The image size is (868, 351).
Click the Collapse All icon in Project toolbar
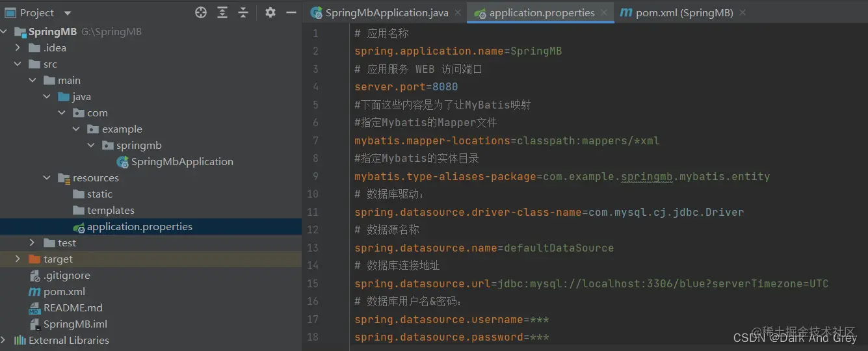point(243,12)
